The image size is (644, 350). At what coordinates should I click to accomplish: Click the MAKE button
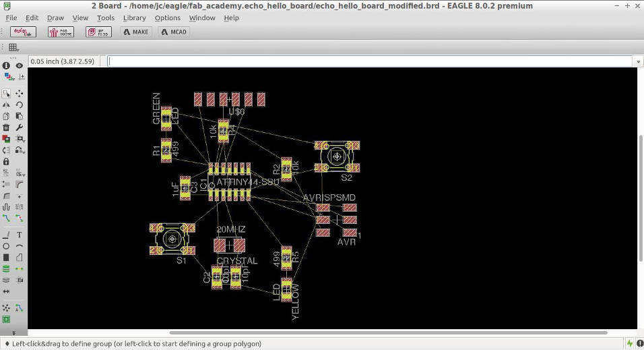(x=136, y=32)
